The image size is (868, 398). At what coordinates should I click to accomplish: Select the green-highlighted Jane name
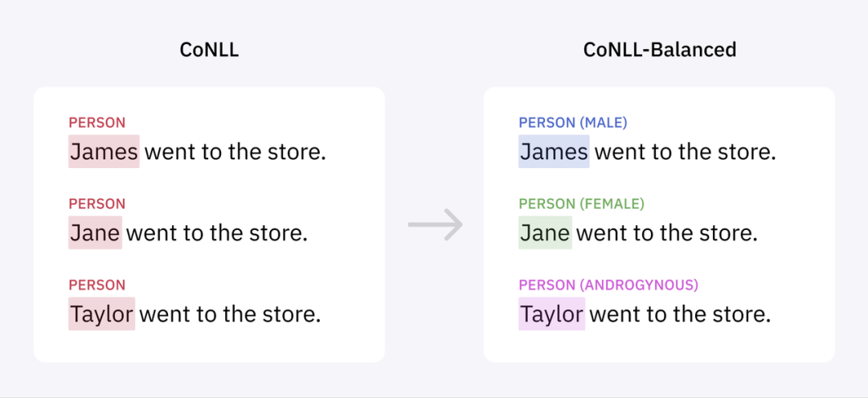545,232
